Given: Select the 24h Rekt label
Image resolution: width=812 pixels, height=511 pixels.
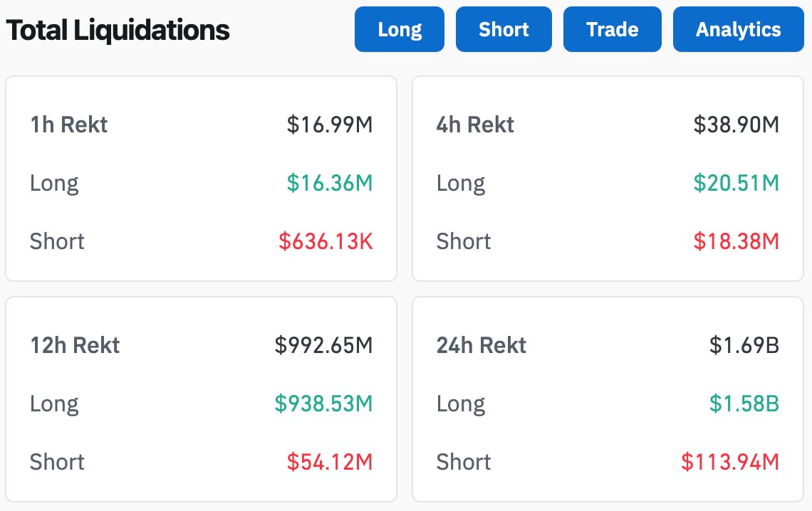Looking at the screenshot, I should [x=481, y=346].
